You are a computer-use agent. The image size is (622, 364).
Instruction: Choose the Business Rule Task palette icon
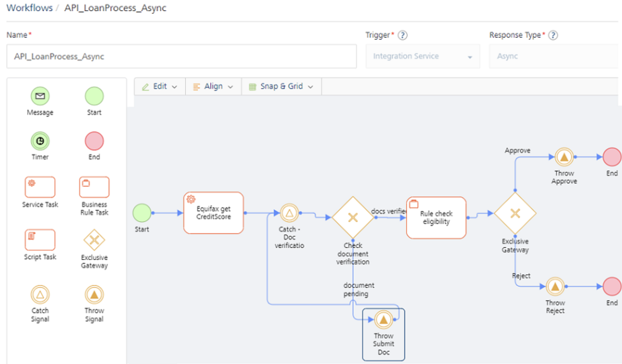(94, 187)
